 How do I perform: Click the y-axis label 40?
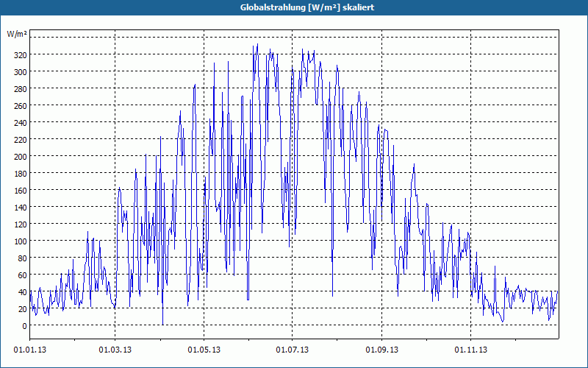[x=23, y=292]
